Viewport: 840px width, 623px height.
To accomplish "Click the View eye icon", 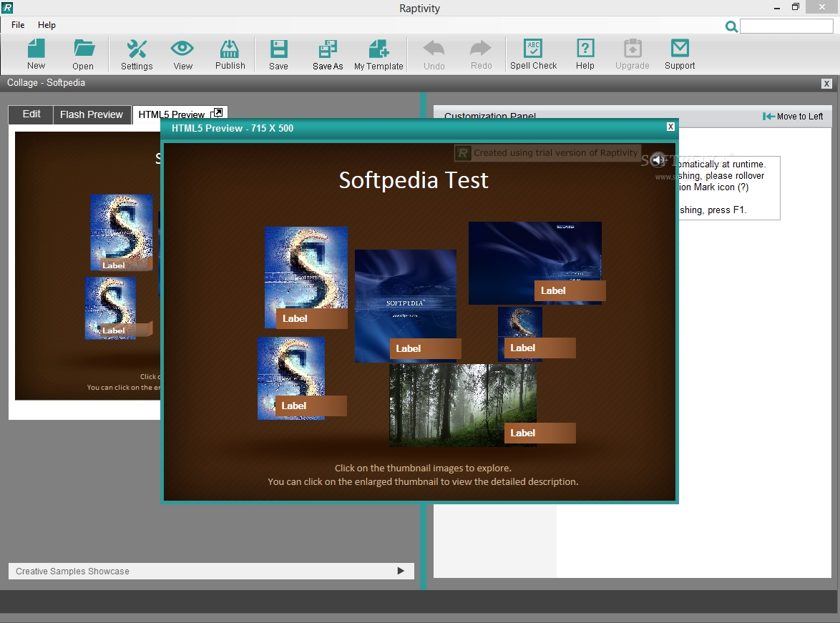I will click(x=182, y=54).
